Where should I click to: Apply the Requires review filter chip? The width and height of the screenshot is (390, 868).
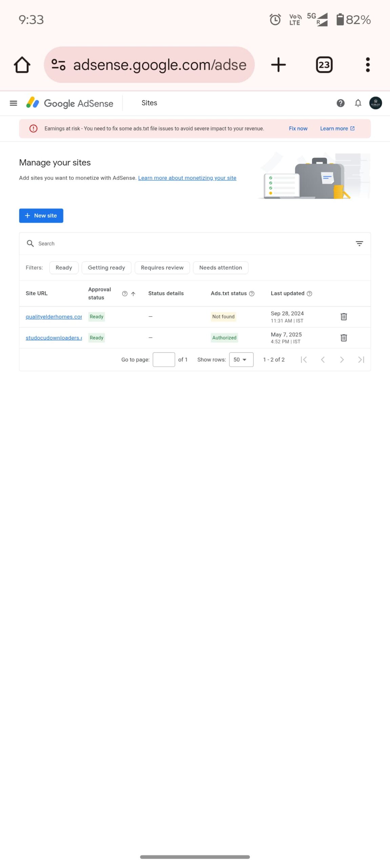click(x=162, y=268)
